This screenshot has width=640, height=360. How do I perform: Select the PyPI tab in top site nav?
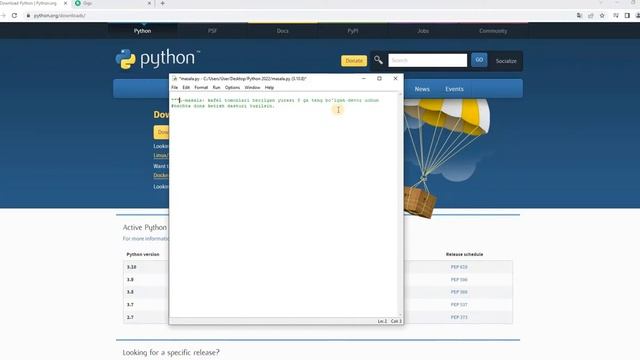353,31
